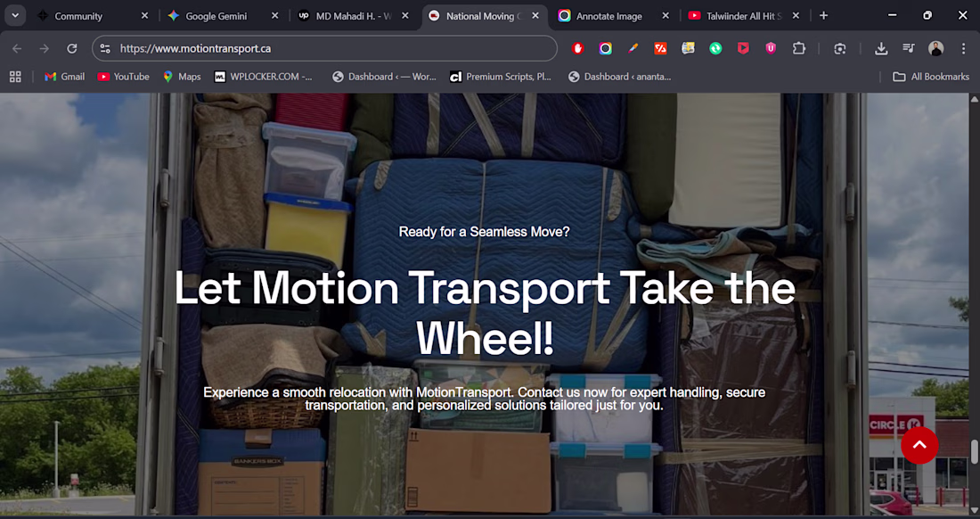The image size is (980, 519).
Task: View site information icon in address bar
Action: (x=105, y=49)
